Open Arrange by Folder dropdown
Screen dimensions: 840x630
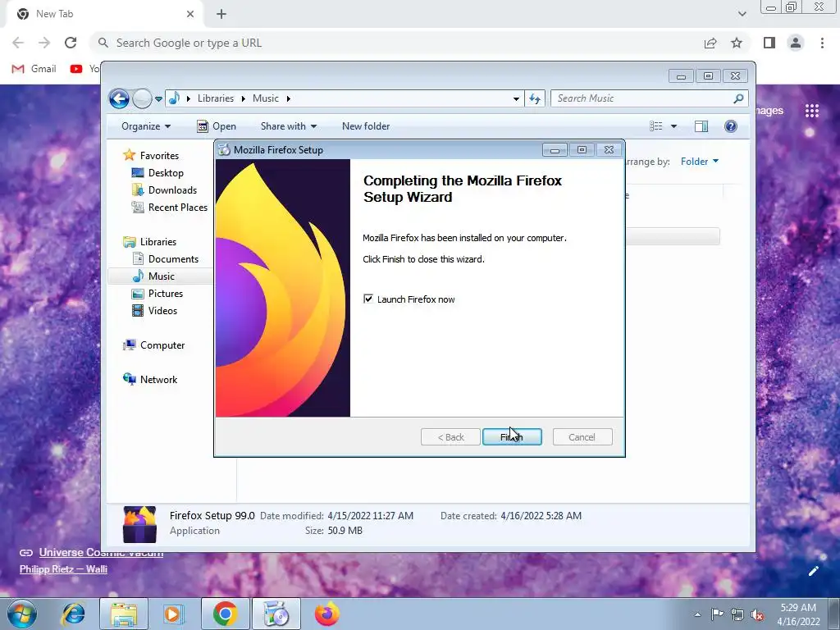700,162
